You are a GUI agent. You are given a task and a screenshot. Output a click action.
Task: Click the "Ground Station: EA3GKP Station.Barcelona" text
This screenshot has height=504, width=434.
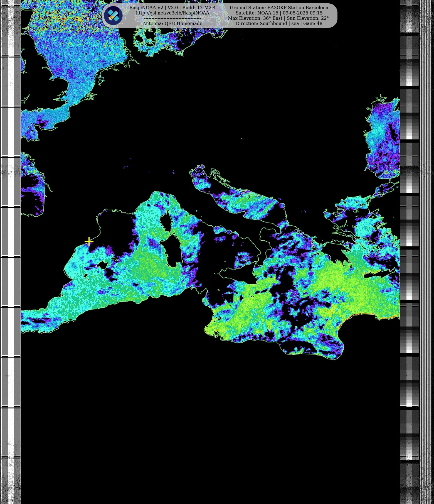coord(279,8)
